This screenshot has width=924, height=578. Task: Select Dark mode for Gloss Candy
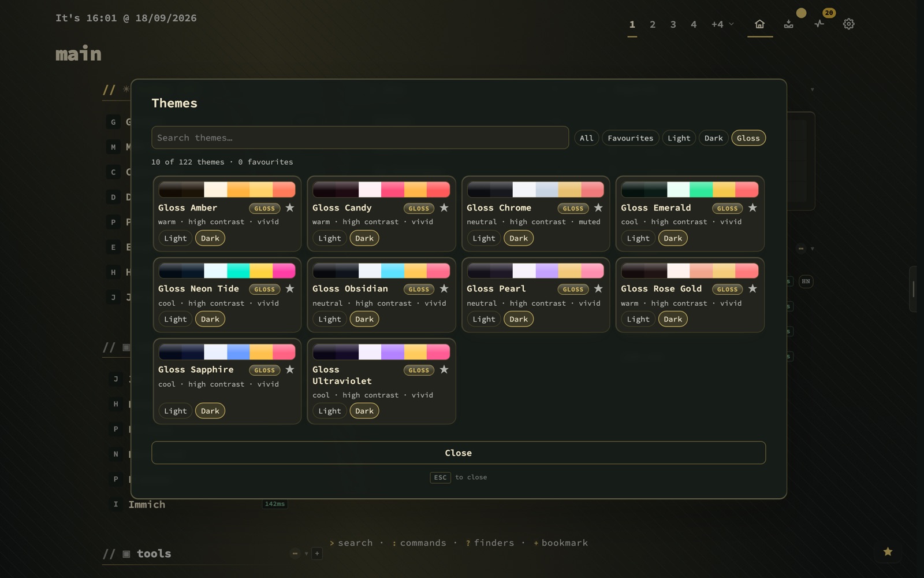[364, 238]
